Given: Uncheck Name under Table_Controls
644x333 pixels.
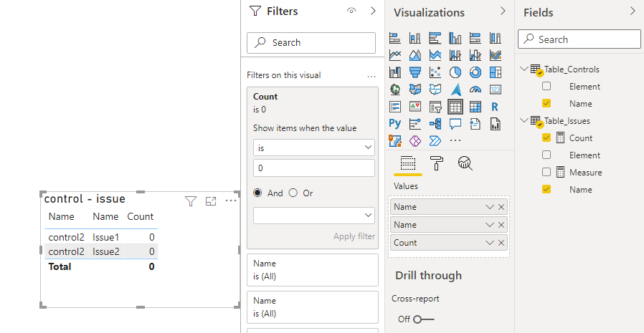Looking at the screenshot, I should click(546, 103).
